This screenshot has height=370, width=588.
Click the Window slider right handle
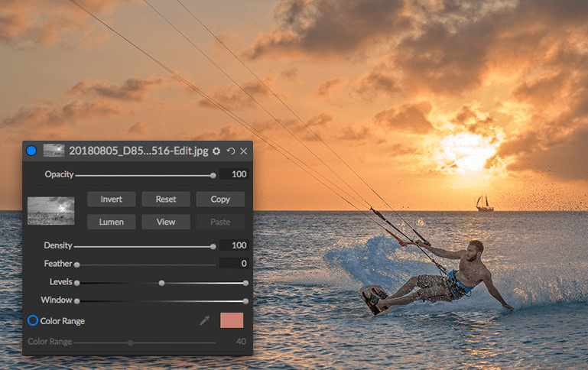click(245, 301)
